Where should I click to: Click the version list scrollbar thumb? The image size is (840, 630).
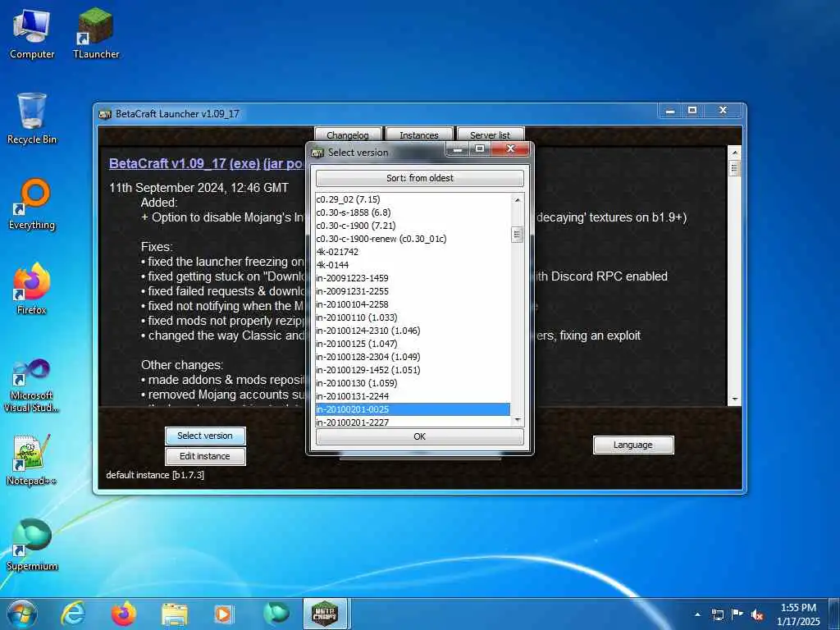[x=517, y=235]
